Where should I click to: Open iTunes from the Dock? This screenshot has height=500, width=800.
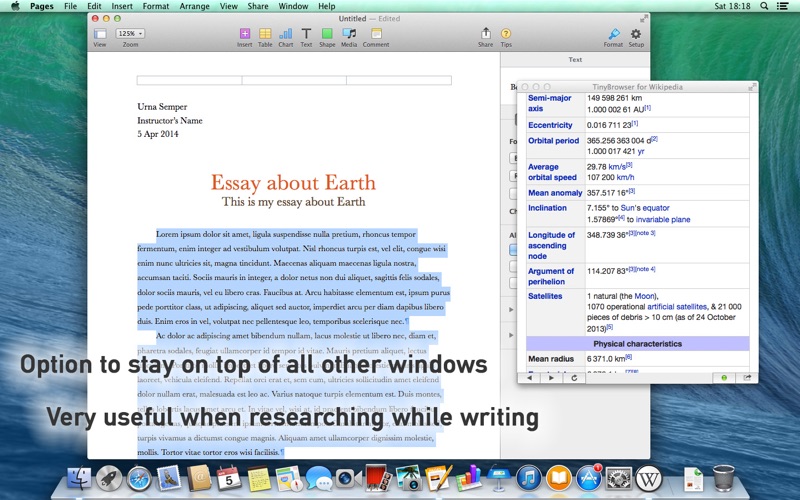click(x=529, y=479)
